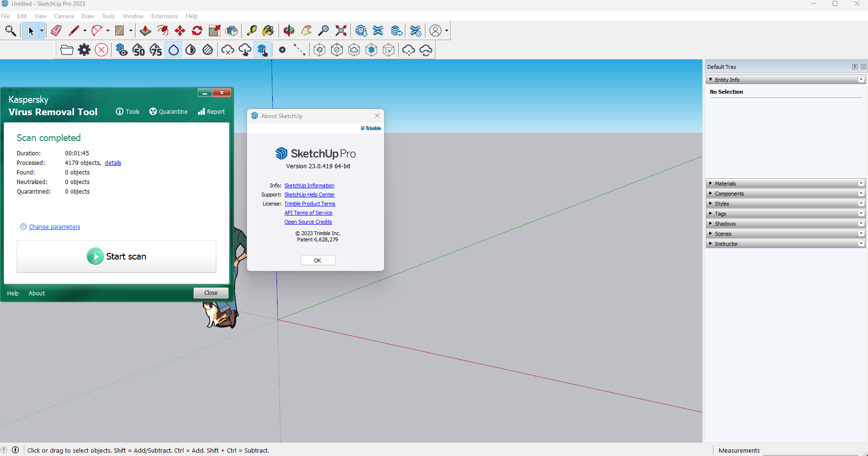
Task: Expand the Shadows panel
Action: (x=711, y=224)
